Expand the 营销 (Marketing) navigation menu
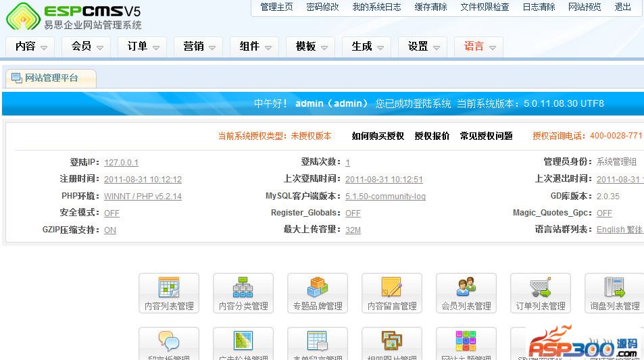This screenshot has height=360, width=644. [x=199, y=47]
